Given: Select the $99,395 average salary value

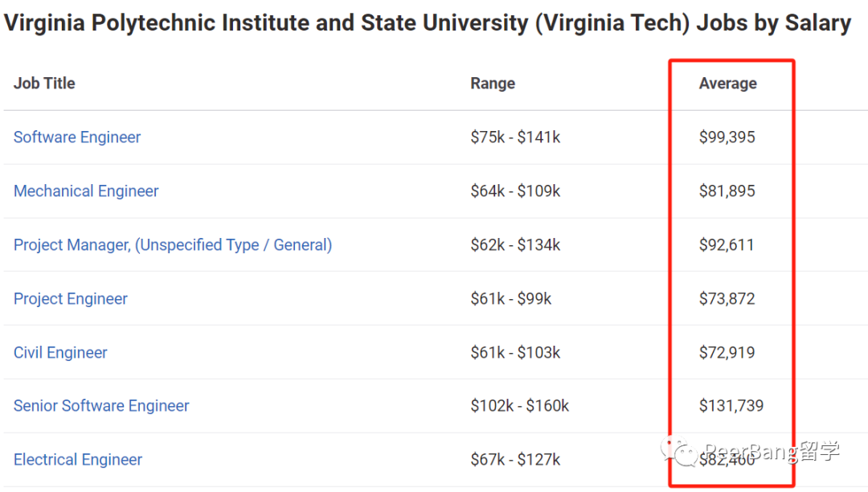Looking at the screenshot, I should [727, 137].
